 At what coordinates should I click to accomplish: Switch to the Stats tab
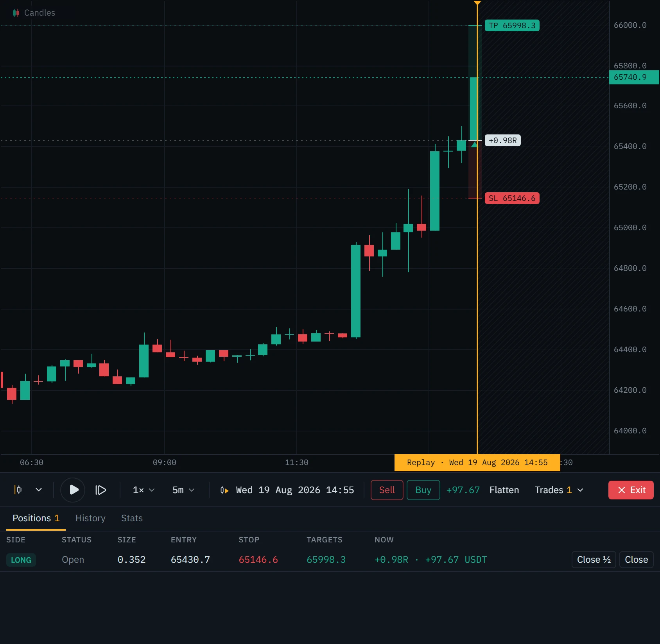coord(132,518)
